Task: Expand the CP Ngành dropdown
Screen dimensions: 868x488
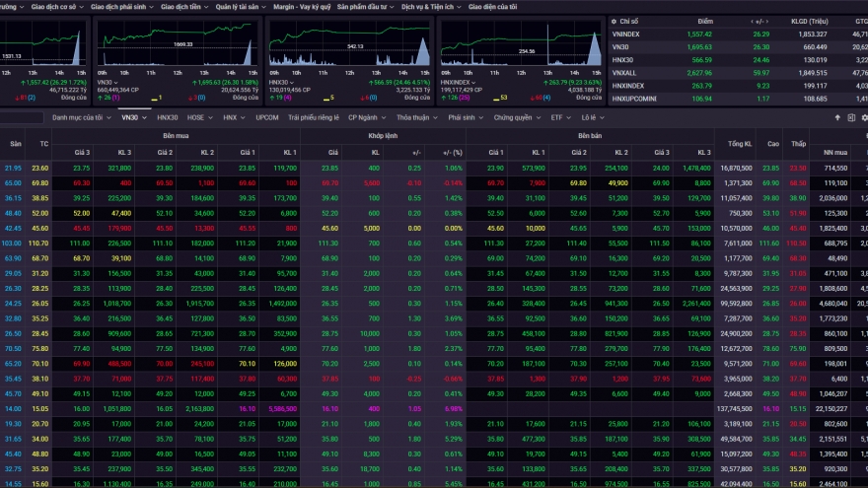Action: (367, 117)
